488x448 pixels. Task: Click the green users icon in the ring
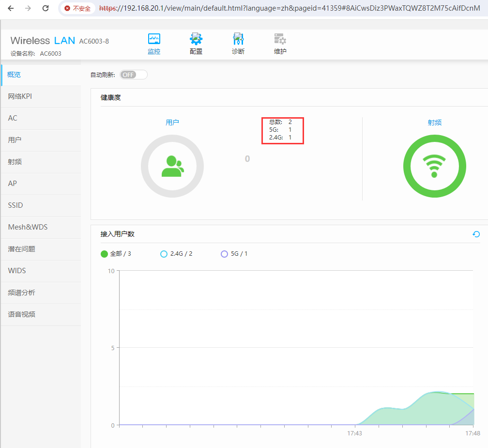tap(173, 166)
